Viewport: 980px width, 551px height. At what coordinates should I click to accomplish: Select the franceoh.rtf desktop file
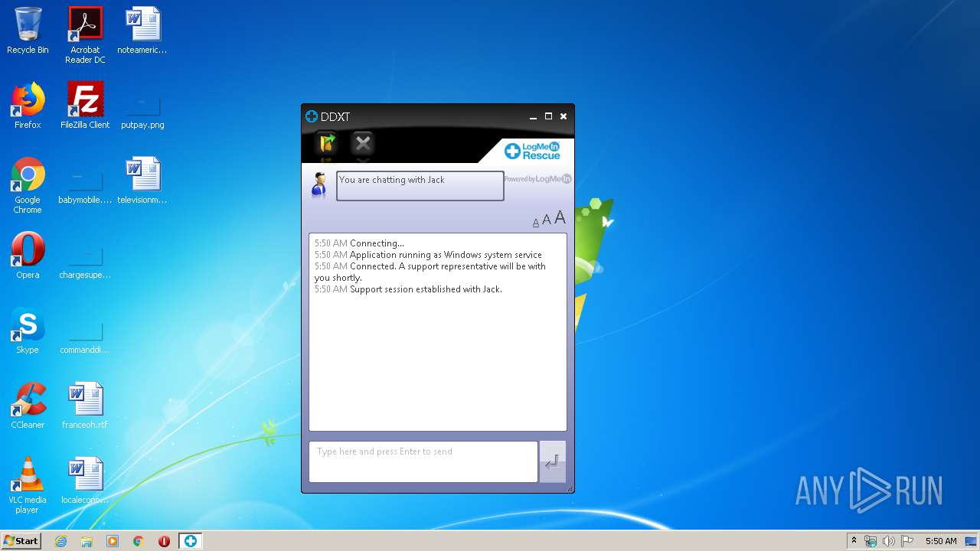tap(85, 406)
